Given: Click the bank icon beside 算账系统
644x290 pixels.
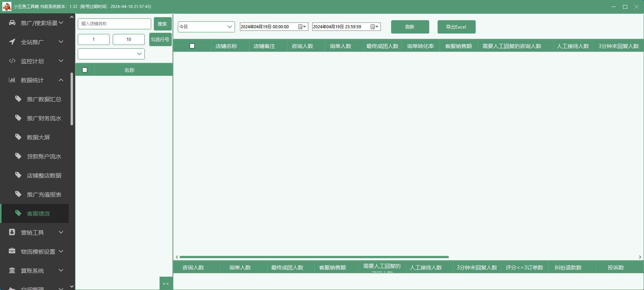Looking at the screenshot, I should pyautogui.click(x=12, y=270).
